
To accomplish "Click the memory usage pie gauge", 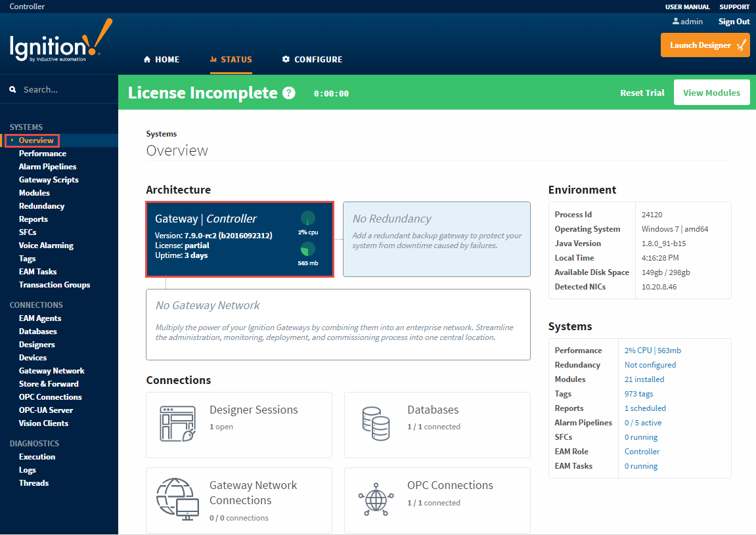I will [x=307, y=249].
